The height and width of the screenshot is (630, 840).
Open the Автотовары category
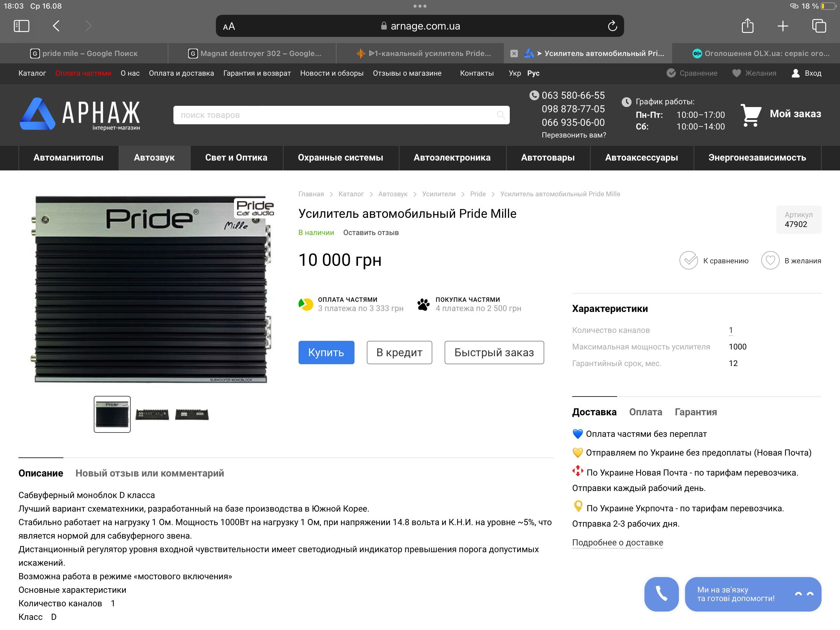[x=548, y=158]
